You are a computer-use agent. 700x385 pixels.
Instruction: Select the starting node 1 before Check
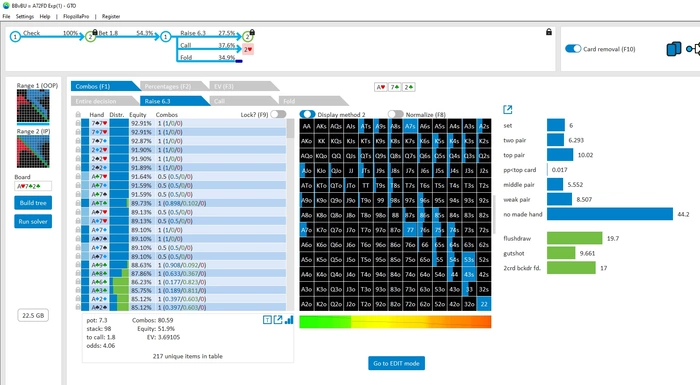pos(15,37)
